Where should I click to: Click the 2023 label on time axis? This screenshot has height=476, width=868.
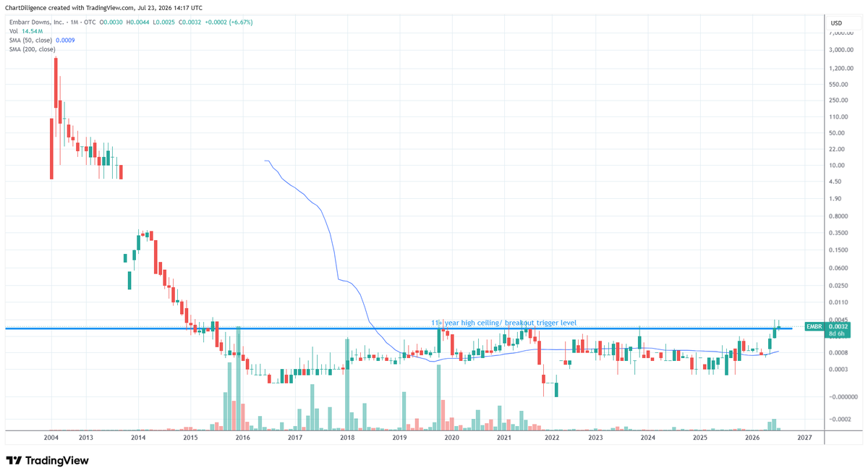(x=595, y=438)
